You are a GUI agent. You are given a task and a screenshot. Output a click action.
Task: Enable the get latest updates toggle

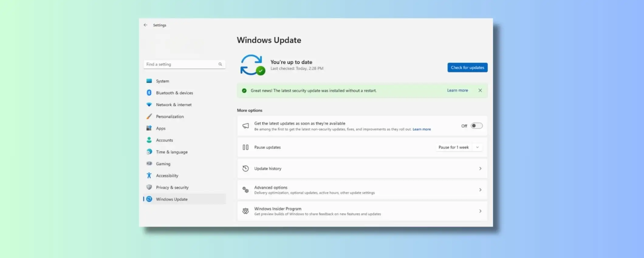pyautogui.click(x=476, y=126)
